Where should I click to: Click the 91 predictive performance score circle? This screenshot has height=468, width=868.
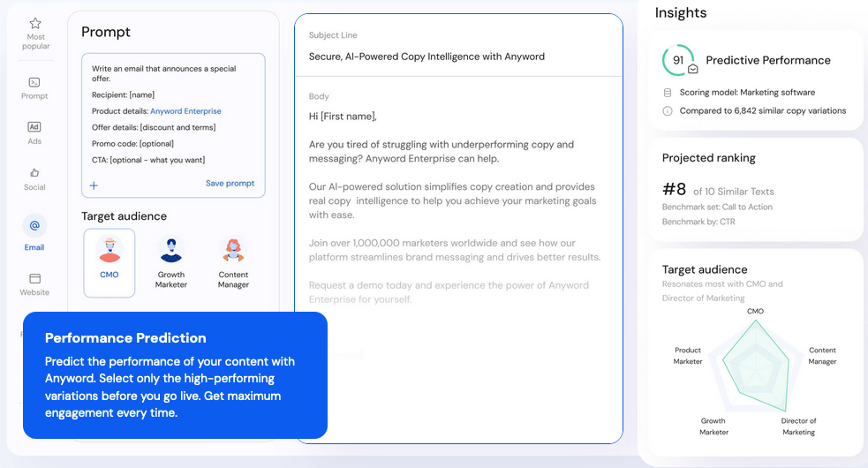click(678, 60)
